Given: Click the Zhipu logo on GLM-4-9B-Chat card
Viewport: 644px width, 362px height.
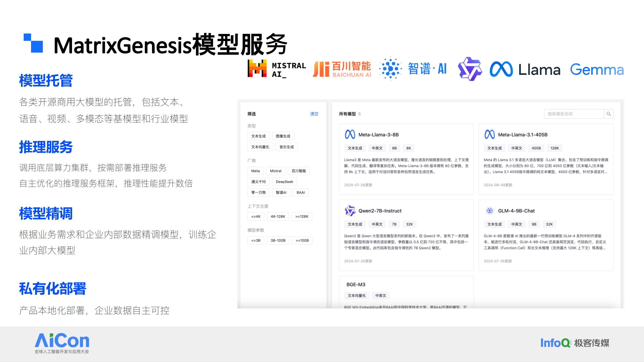Looking at the screenshot, I should pos(489,210).
